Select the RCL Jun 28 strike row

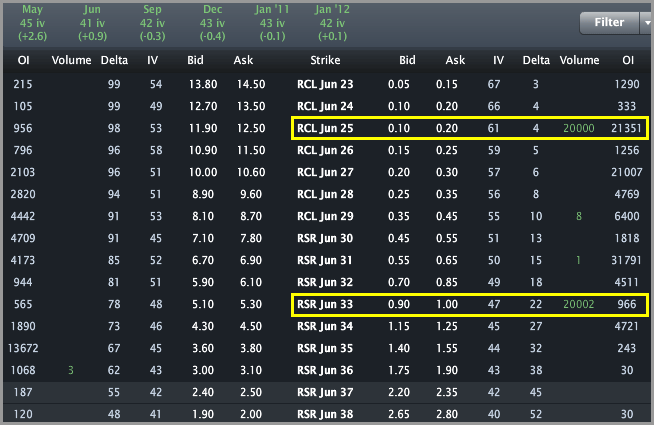[x=325, y=194]
